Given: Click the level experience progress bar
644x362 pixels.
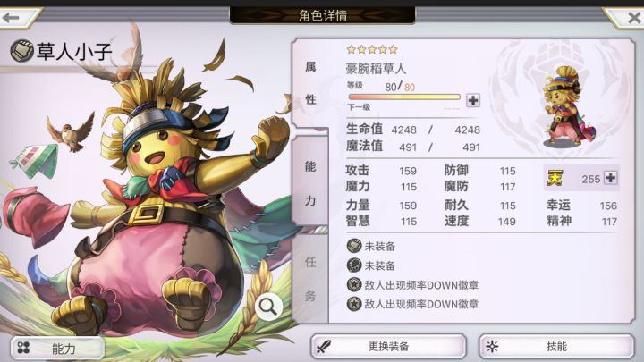Looking at the screenshot, I should click(x=404, y=97).
